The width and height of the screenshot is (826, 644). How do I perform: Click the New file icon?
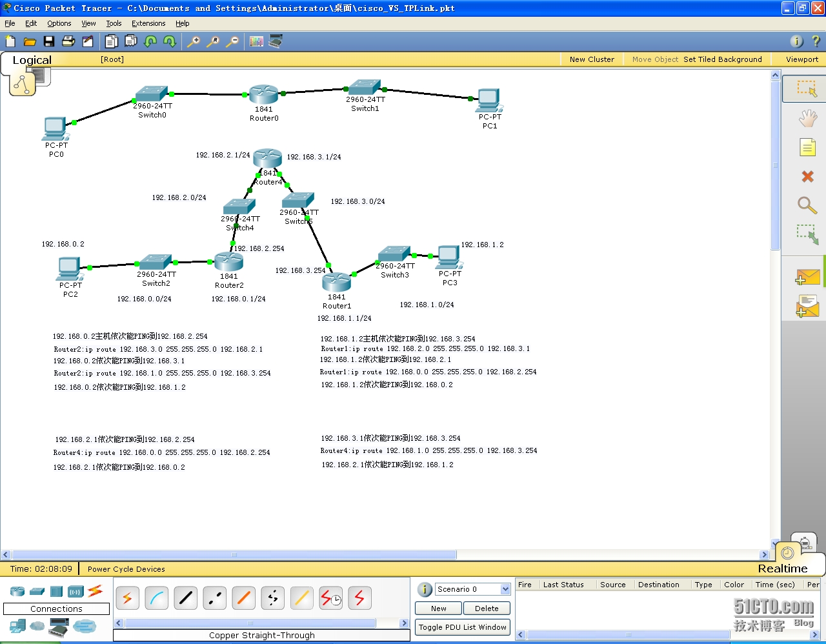click(x=10, y=41)
